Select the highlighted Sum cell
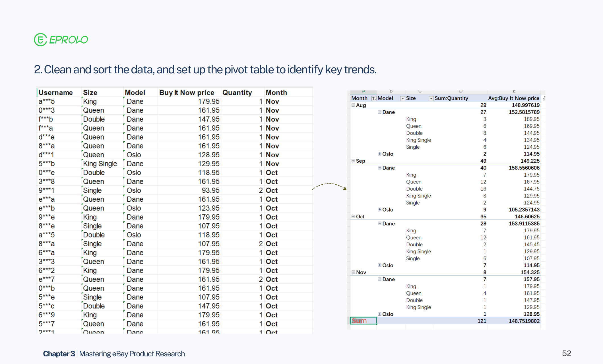 (x=363, y=321)
